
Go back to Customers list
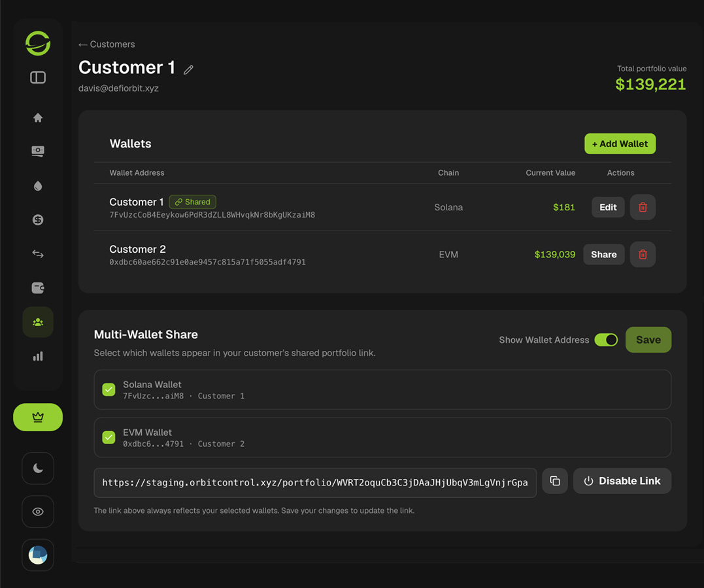(107, 44)
